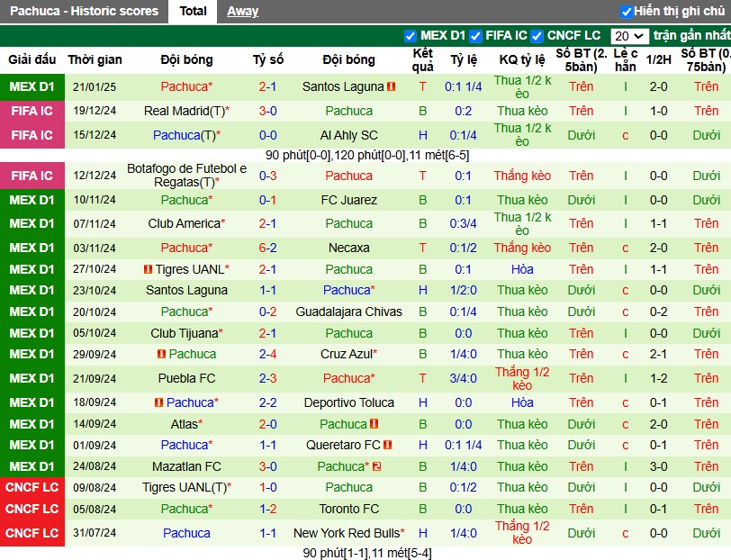Open Santos Laguna home team link 23/10/24
This screenshot has width=731, height=560.
click(x=186, y=290)
